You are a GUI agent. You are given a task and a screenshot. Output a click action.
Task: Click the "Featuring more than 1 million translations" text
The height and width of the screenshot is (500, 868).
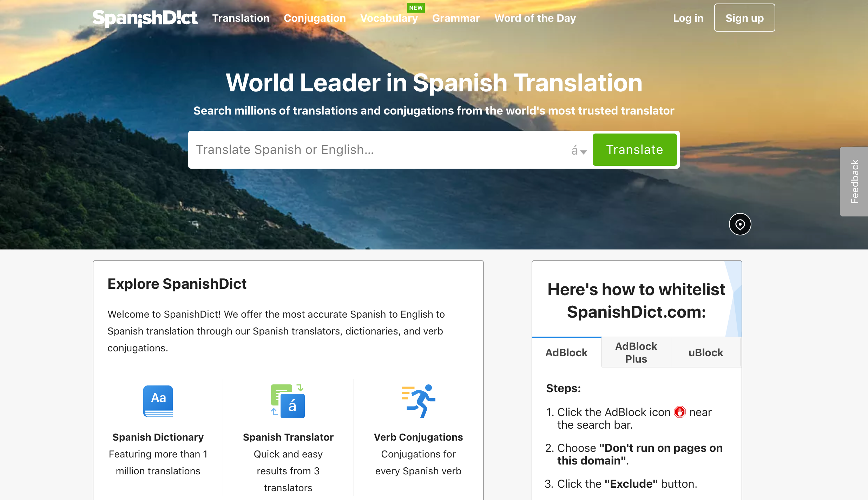pyautogui.click(x=158, y=462)
